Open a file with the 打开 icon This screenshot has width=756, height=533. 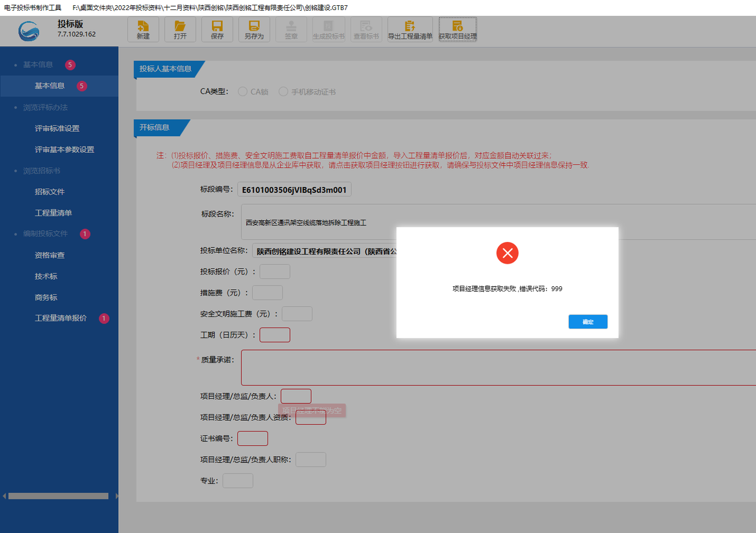pyautogui.click(x=180, y=30)
